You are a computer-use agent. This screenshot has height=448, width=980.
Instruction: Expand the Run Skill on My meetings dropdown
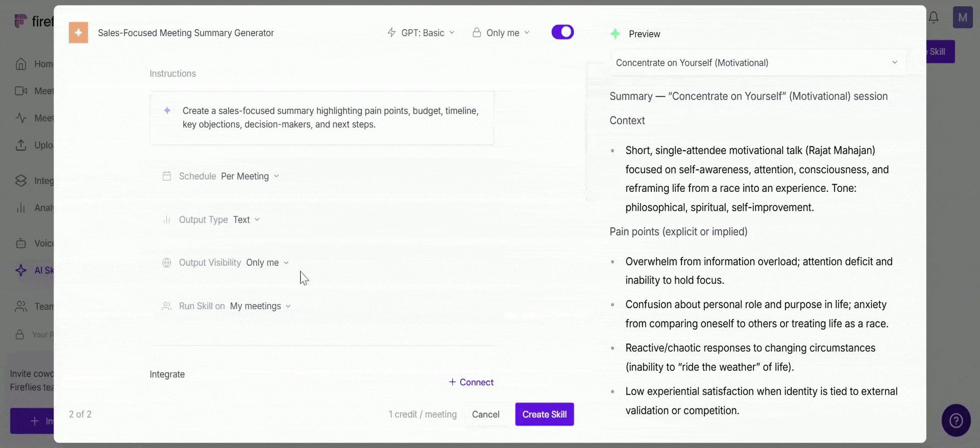click(x=260, y=306)
